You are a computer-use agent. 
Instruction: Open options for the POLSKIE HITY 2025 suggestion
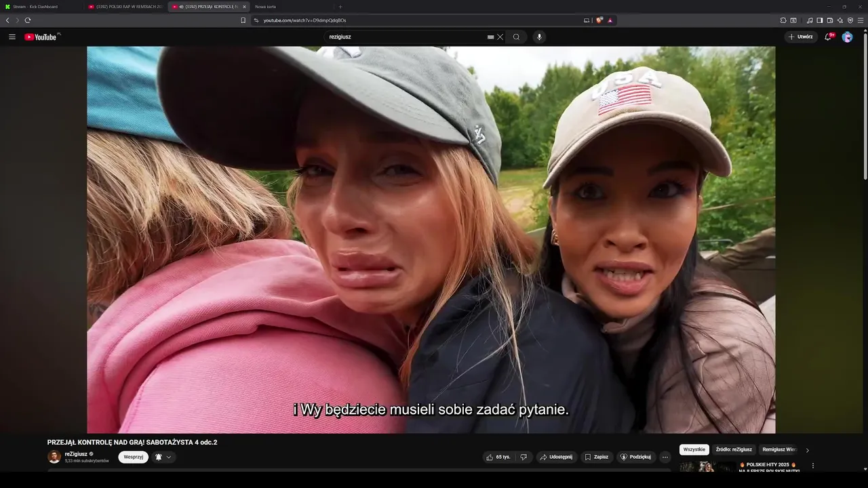[813, 466]
